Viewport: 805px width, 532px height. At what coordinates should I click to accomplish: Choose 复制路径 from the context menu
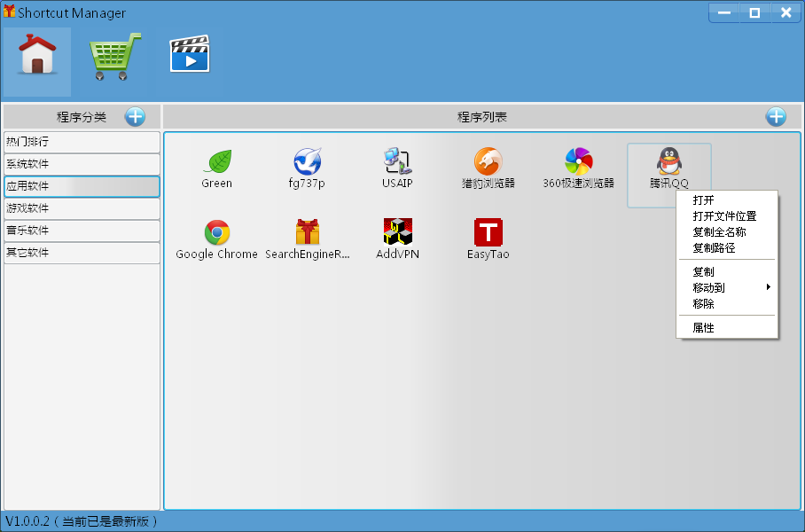(x=727, y=247)
